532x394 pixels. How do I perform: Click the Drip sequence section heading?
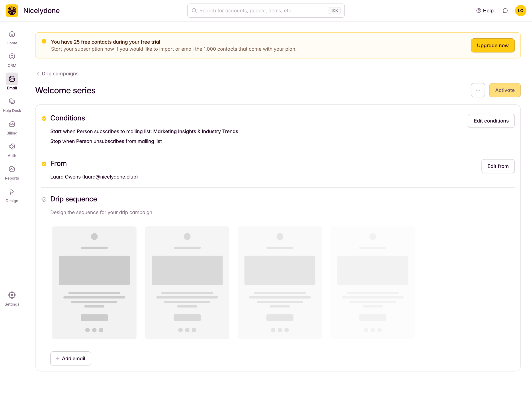[x=74, y=199]
